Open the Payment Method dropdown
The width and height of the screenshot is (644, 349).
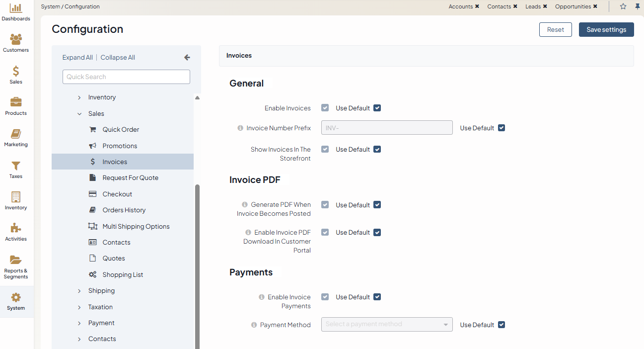[x=387, y=325]
